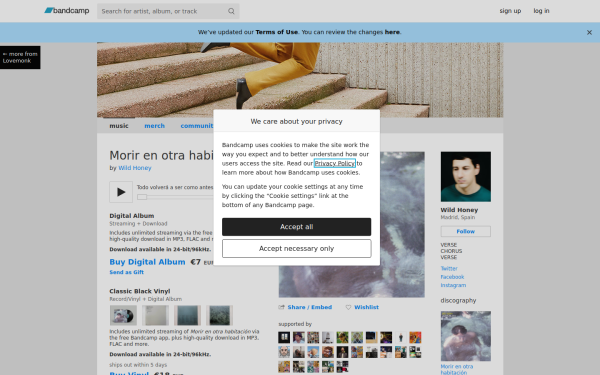Open the Instagram link
Screen dimensions: 600x375
click(x=453, y=285)
